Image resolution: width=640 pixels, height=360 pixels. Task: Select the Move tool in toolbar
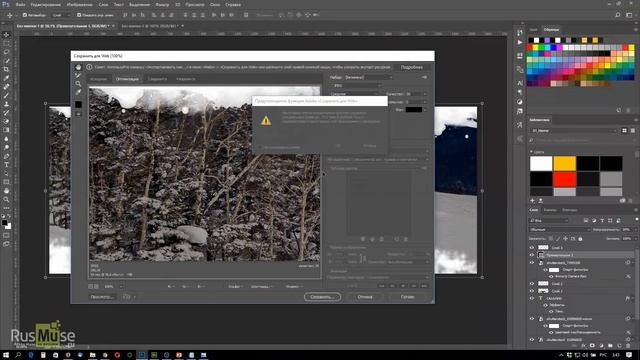point(6,35)
